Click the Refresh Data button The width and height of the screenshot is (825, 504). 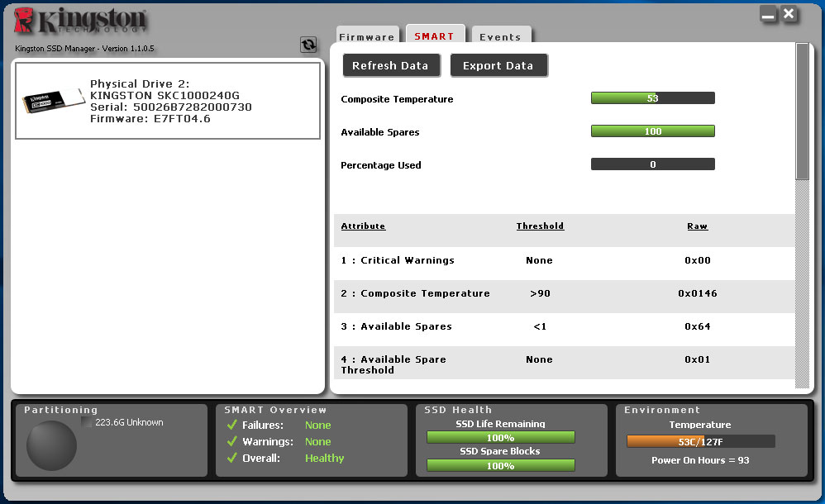[391, 66]
